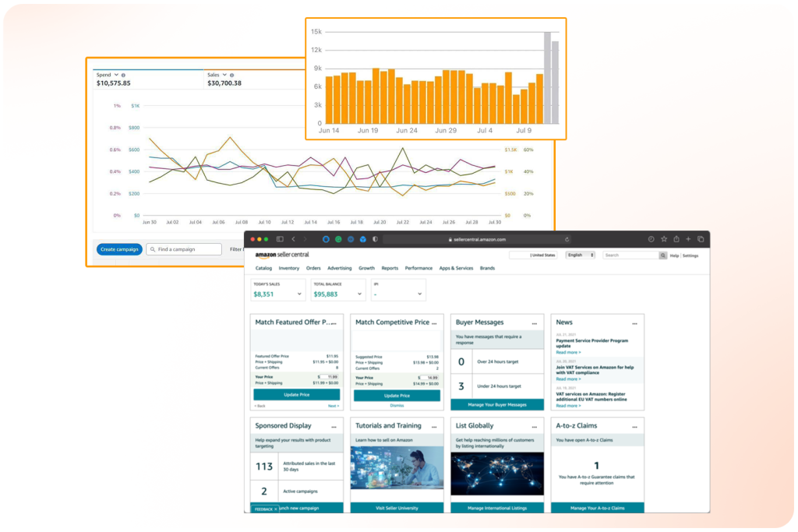Click Manage Your Buyer Messages button
The image size is (798, 532).
[496, 405]
